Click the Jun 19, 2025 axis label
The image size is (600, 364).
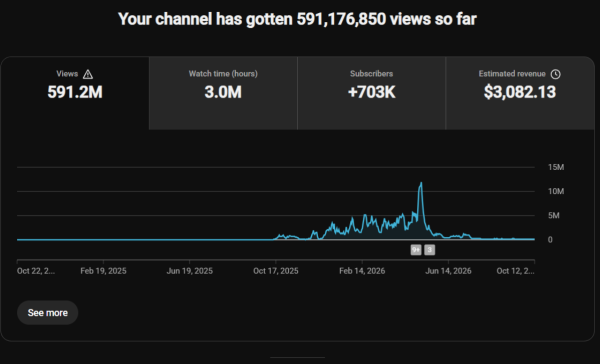coord(189,271)
